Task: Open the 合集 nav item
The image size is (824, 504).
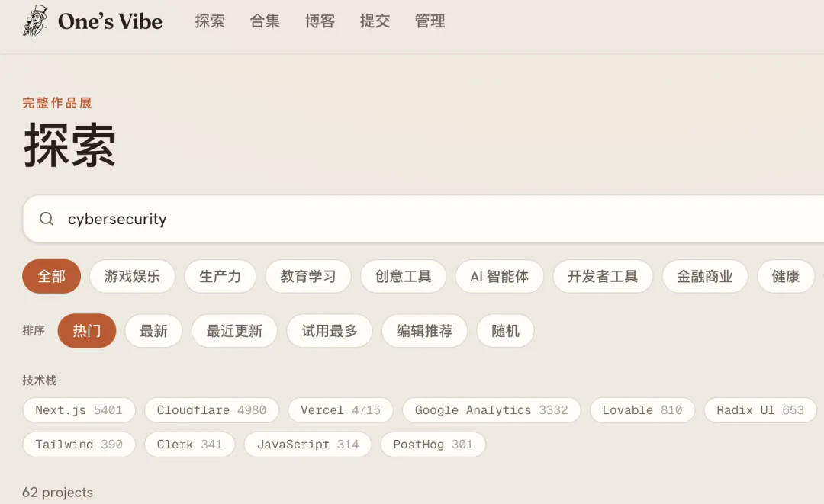Action: [x=265, y=21]
